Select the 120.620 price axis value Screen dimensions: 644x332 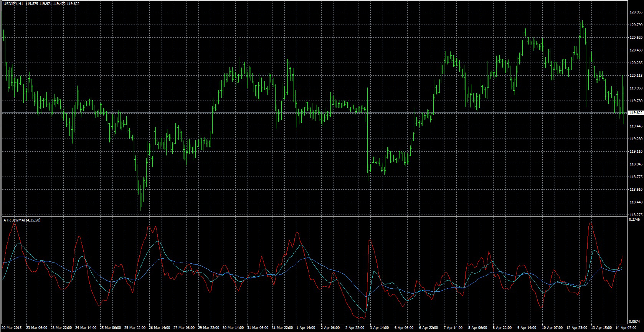pos(636,37)
